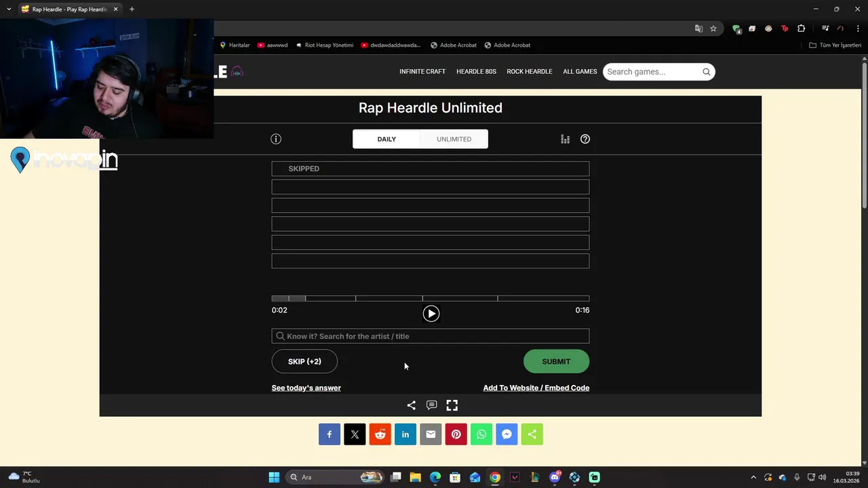Click the SKIPPED first guess row
This screenshot has height=488, width=868.
[x=431, y=169]
